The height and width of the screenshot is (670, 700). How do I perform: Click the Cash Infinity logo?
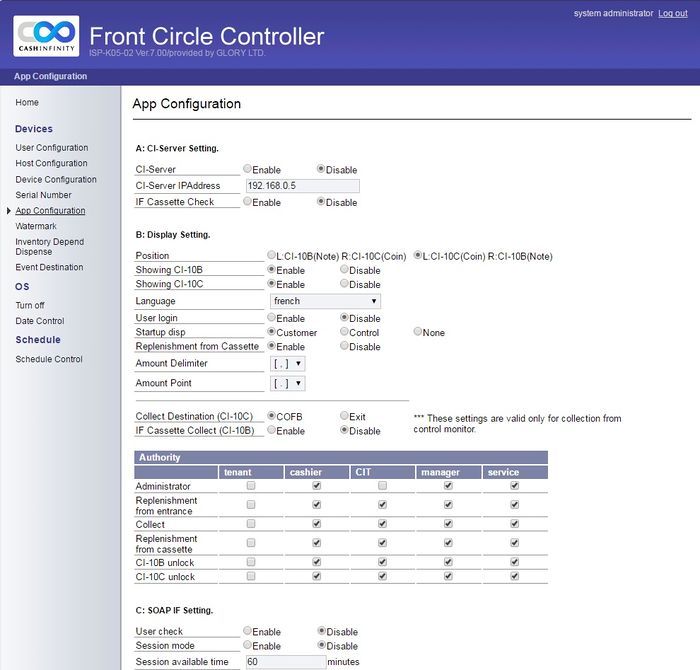click(46, 36)
